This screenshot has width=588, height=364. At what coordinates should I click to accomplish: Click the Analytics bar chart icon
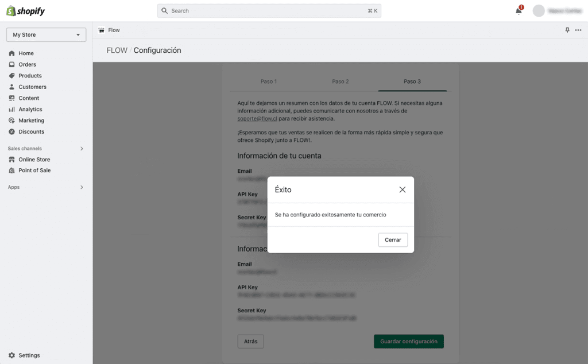tap(11, 110)
